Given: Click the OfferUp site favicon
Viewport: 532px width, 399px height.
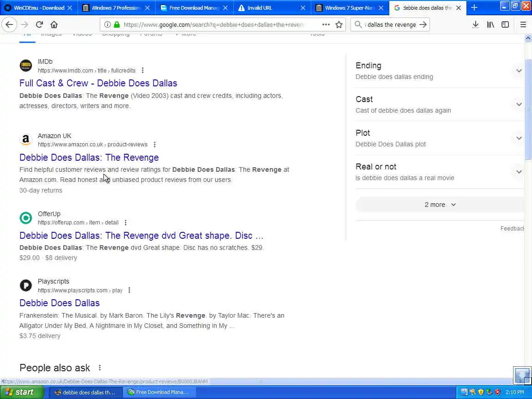Looking at the screenshot, I should [x=26, y=218].
